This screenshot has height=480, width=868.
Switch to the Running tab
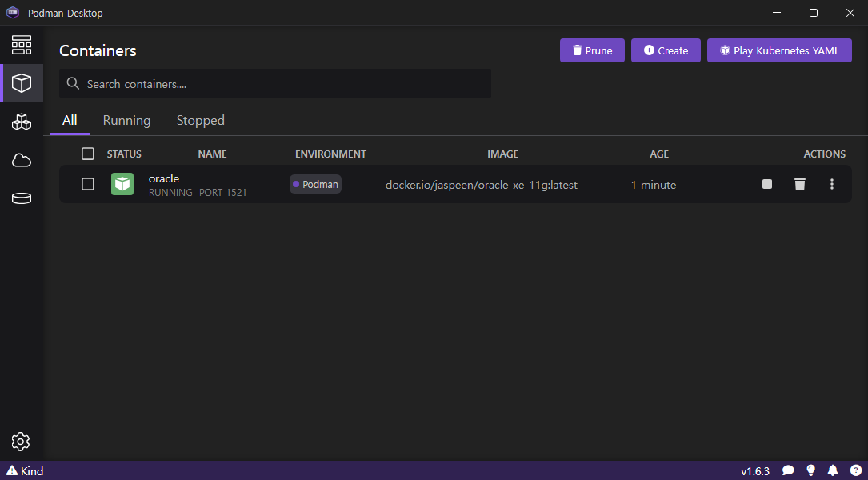(126, 120)
